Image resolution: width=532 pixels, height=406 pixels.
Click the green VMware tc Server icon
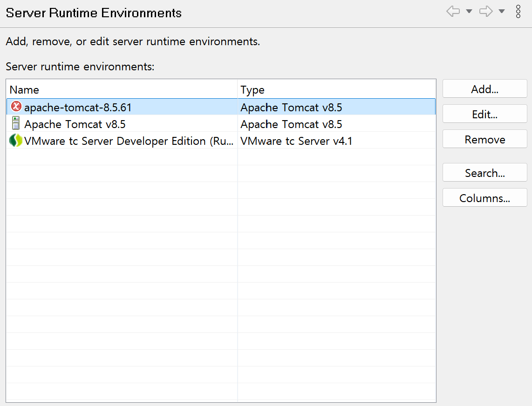[16, 141]
